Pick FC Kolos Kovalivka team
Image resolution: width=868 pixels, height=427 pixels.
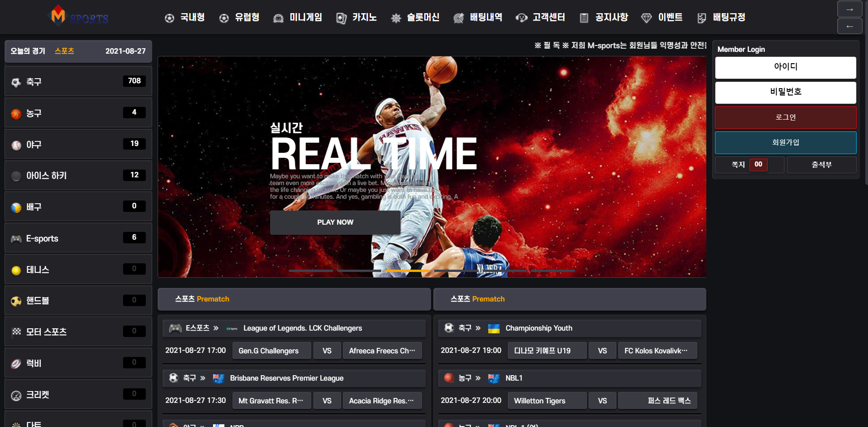tap(657, 351)
